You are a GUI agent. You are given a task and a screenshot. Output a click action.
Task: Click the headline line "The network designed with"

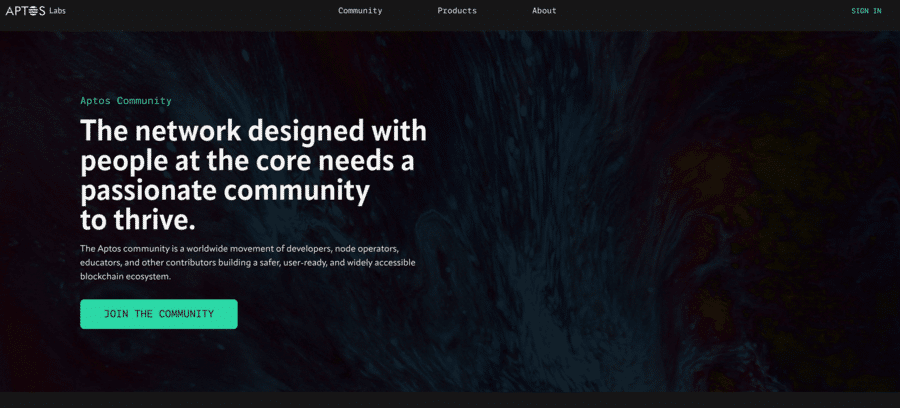point(253,131)
